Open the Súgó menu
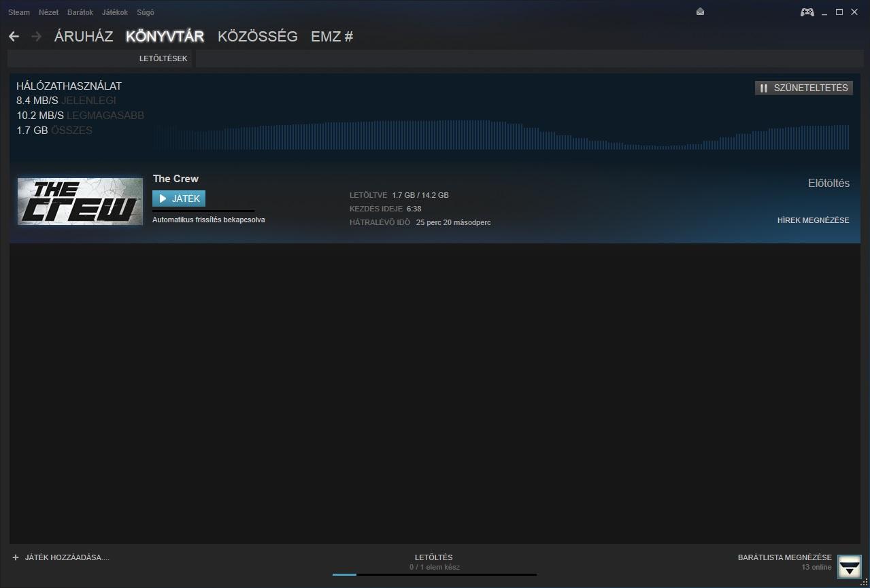 point(145,12)
